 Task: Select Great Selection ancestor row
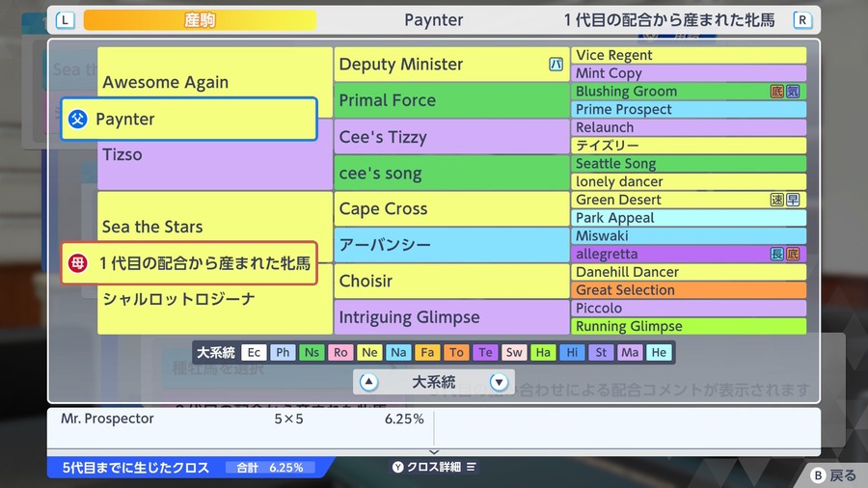click(x=689, y=290)
